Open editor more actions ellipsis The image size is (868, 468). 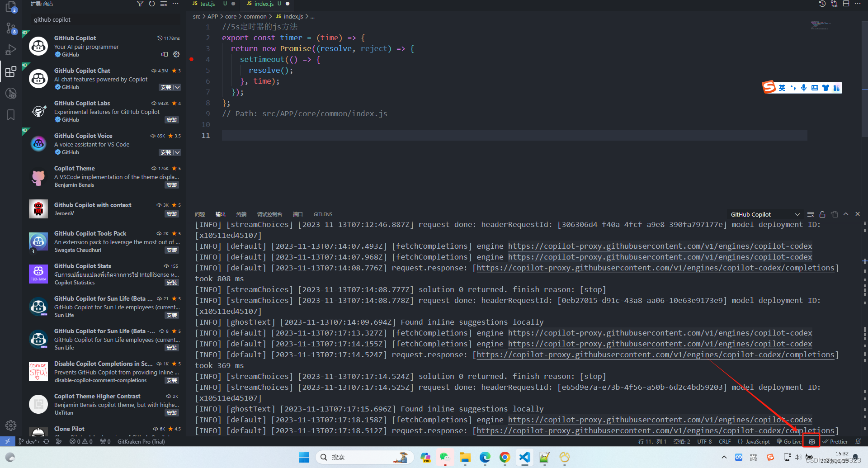coord(858,4)
